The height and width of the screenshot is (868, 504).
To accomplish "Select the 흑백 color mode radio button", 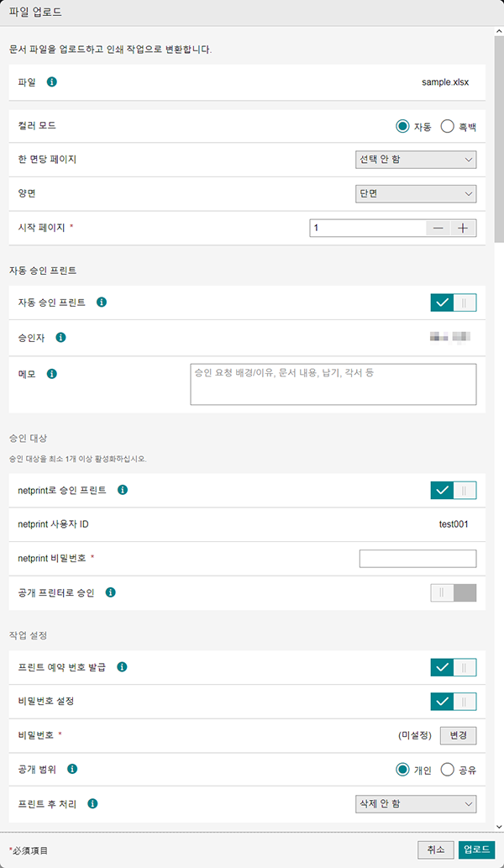I will tap(447, 126).
